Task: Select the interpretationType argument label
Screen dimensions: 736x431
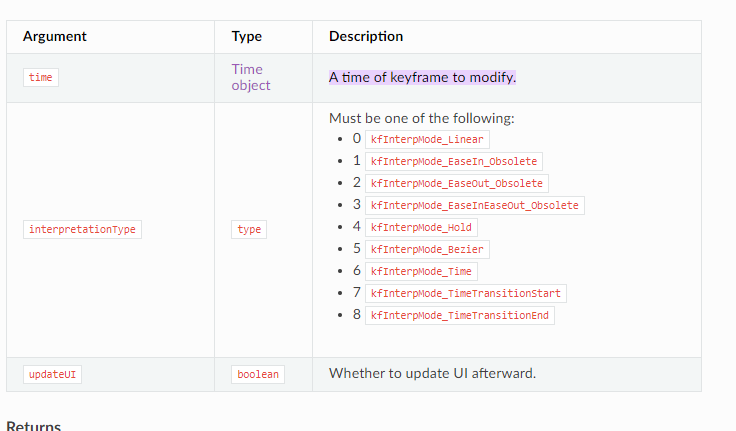Action: point(82,229)
